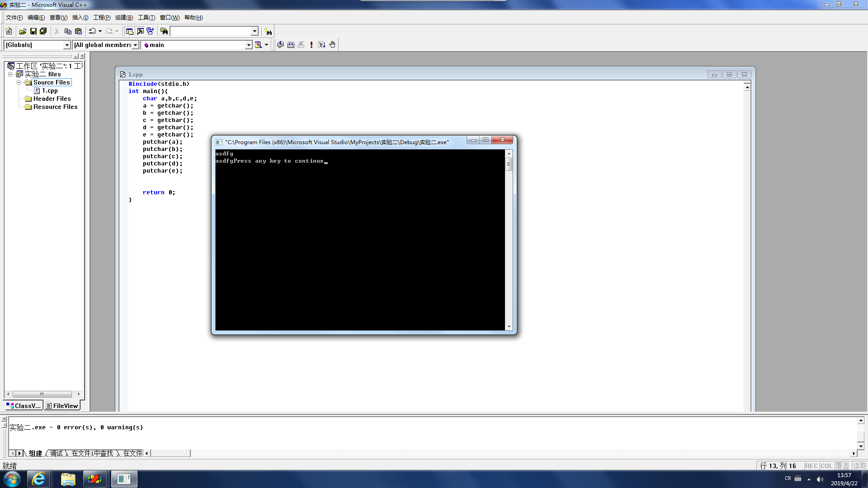Click the Build toolbar icon
Screen dimensions: 868x488
[x=291, y=45]
